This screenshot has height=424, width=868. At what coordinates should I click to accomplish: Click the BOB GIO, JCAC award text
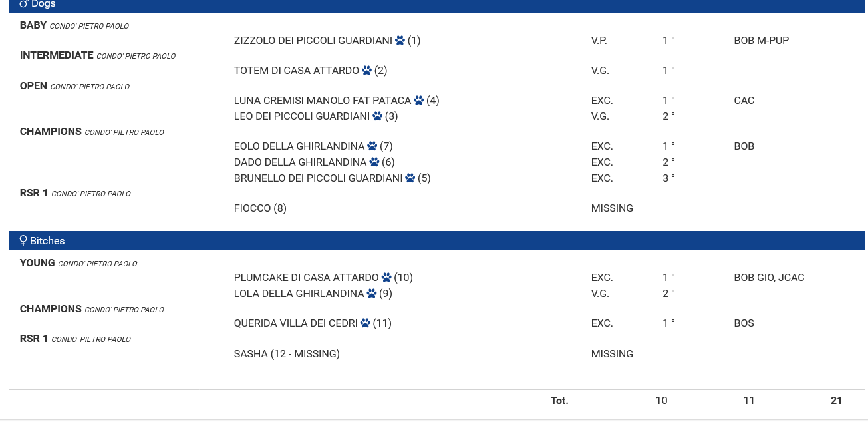769,278
